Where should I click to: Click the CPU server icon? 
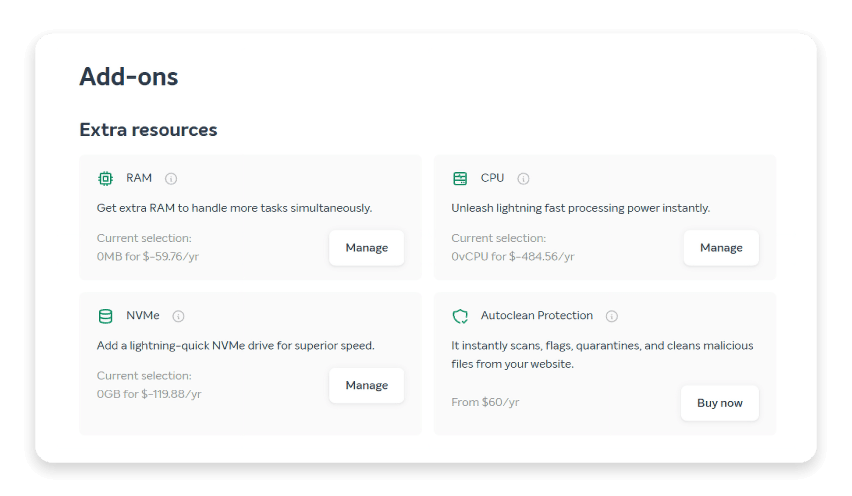pyautogui.click(x=460, y=178)
